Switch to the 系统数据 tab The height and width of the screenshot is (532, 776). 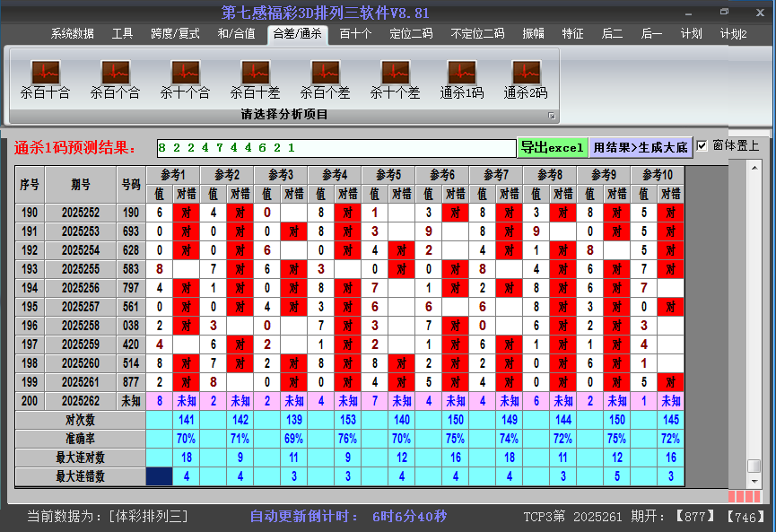pos(72,34)
